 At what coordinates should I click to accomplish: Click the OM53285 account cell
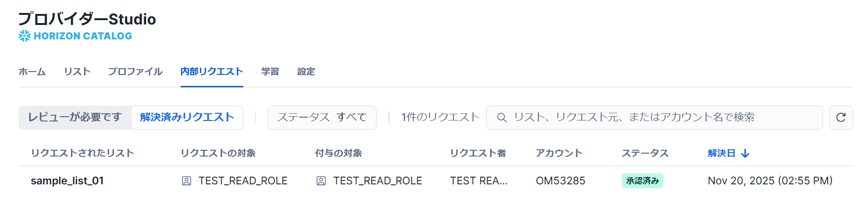tap(560, 181)
